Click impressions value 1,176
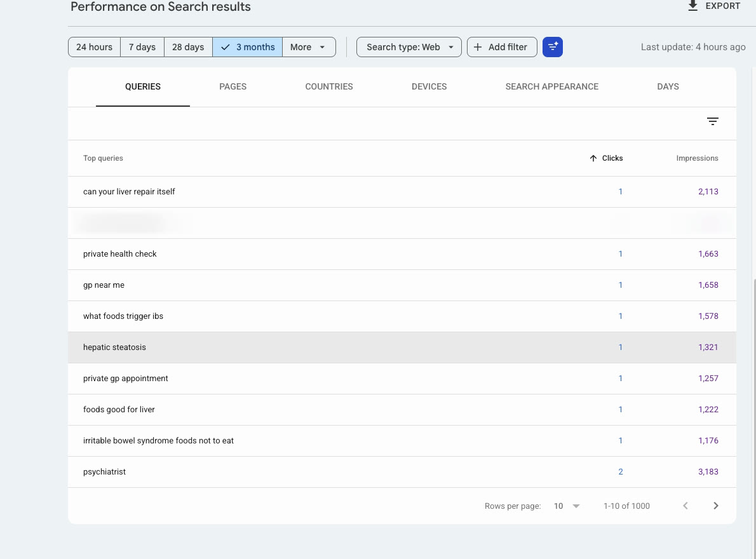 (708, 441)
